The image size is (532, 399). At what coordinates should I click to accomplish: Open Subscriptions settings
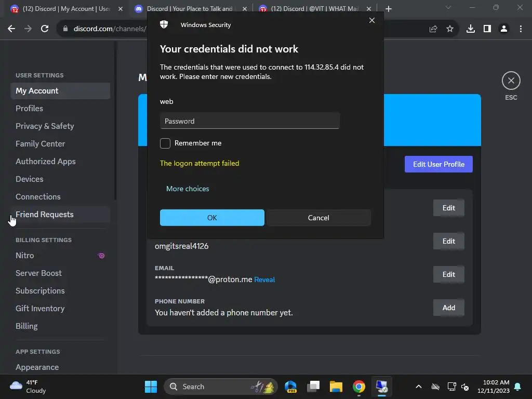click(x=60, y=291)
